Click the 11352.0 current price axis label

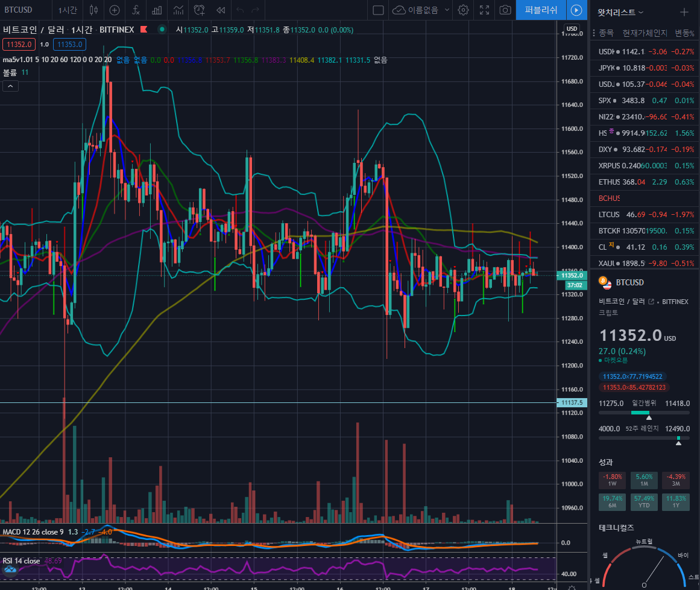pos(572,275)
